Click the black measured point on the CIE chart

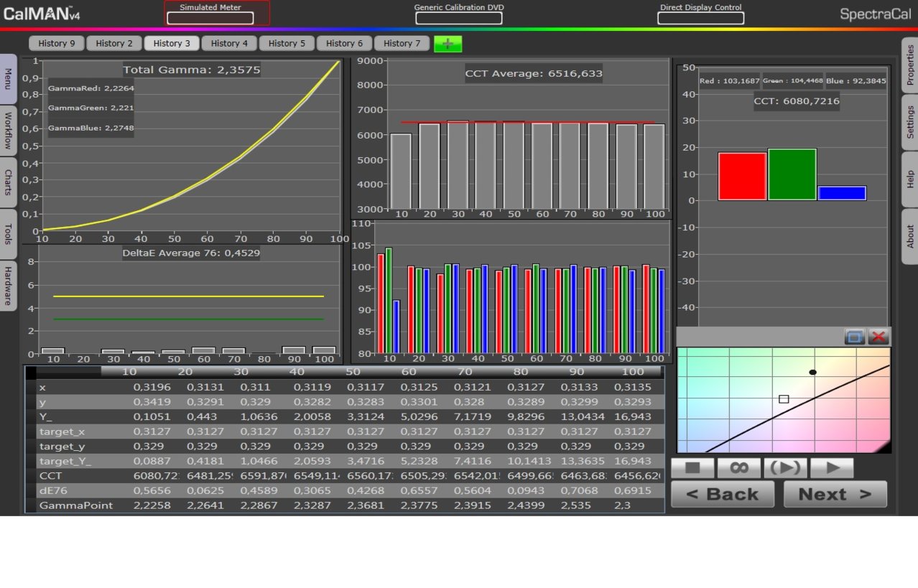coord(813,373)
